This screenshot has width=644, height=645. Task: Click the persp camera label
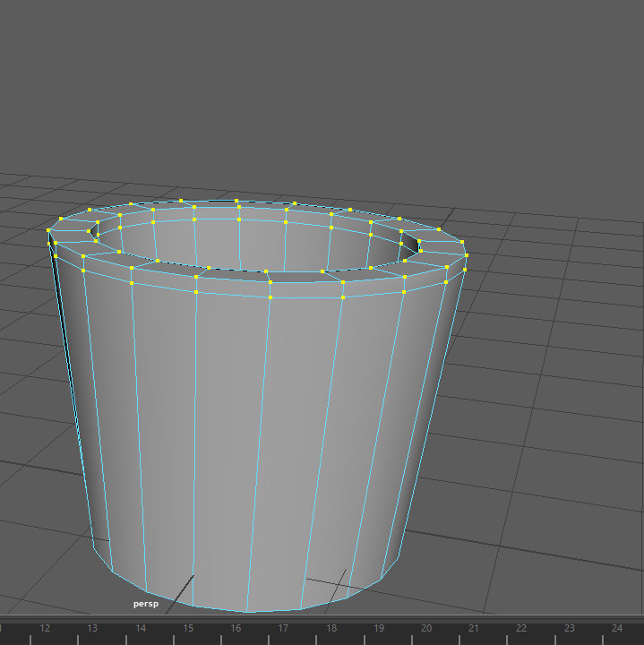tap(145, 605)
